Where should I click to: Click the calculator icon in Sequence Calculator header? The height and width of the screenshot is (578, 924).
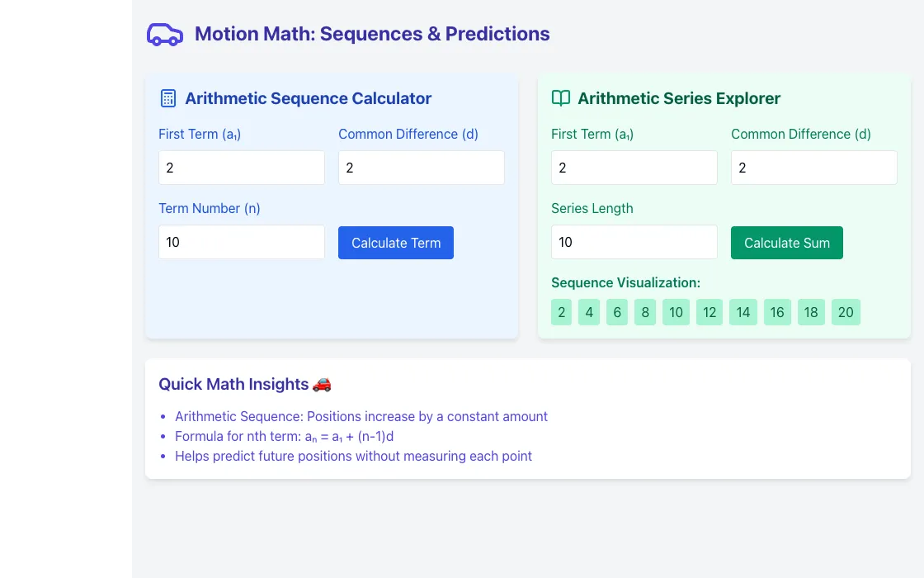pyautogui.click(x=168, y=98)
